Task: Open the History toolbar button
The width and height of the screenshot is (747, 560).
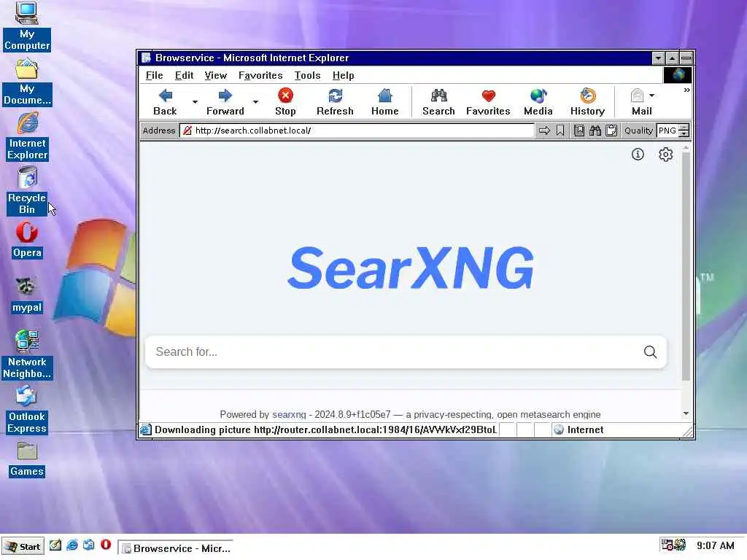Action: tap(587, 102)
